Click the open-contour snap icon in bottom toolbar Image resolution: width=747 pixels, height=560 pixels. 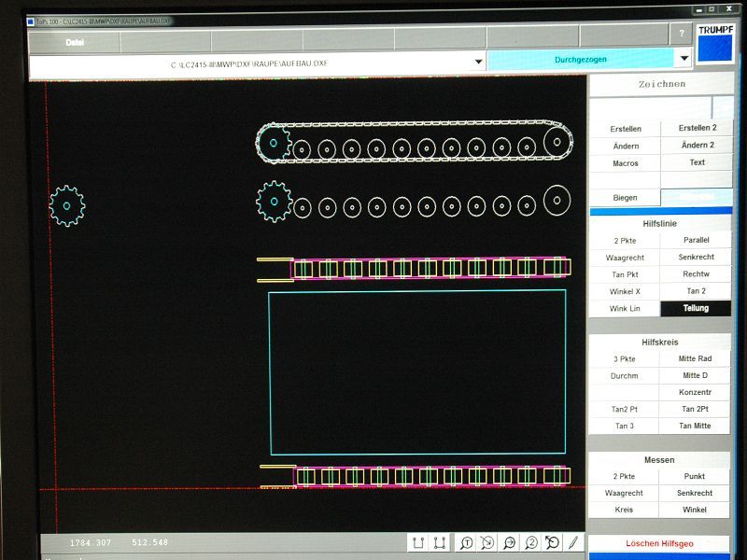pos(418,542)
